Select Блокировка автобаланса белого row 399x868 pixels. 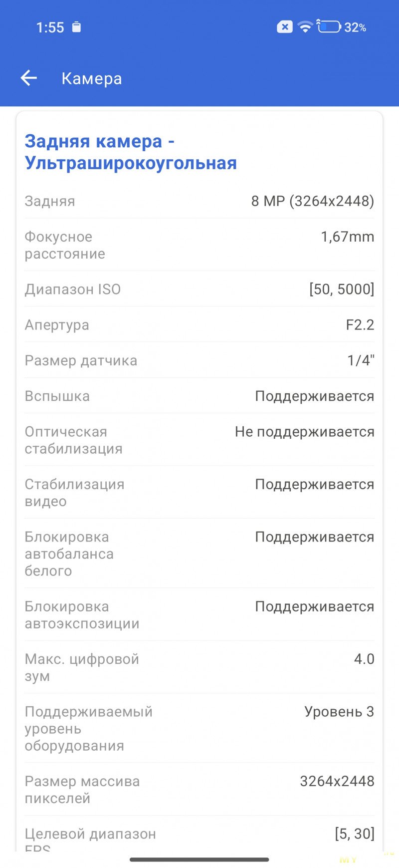tap(199, 554)
